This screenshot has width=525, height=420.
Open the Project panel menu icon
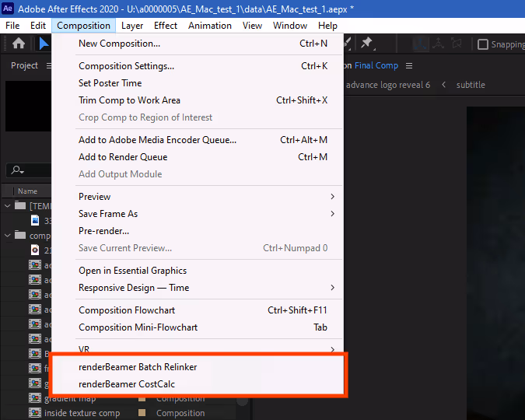[49, 65]
